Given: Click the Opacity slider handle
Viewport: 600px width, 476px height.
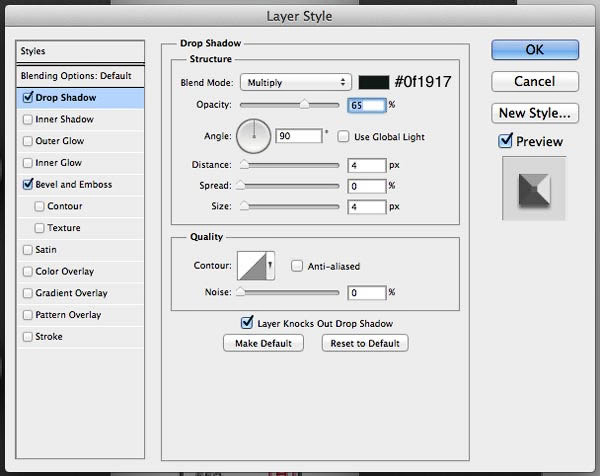Looking at the screenshot, I should [304, 104].
